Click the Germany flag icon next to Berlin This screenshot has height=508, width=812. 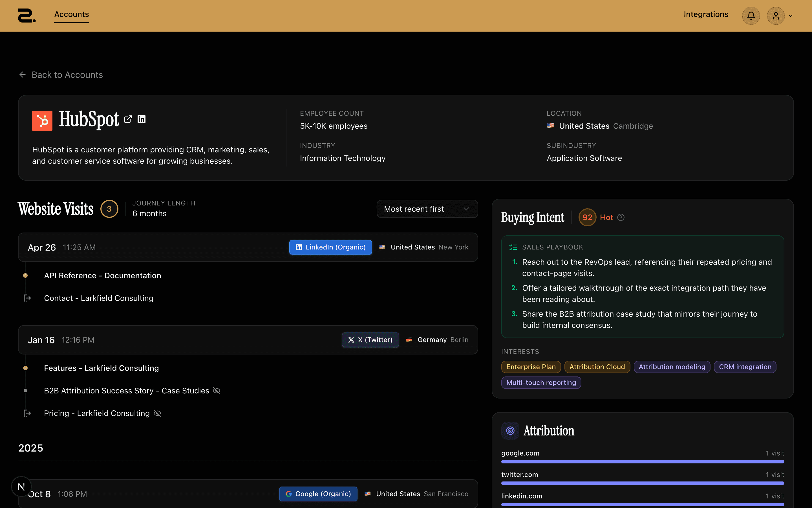(409, 340)
